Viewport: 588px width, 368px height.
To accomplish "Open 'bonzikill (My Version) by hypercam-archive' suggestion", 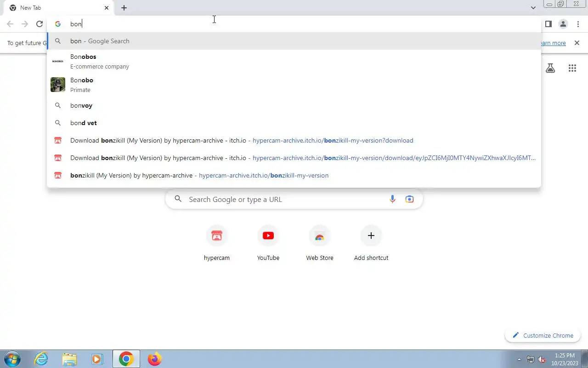I will point(294,175).
